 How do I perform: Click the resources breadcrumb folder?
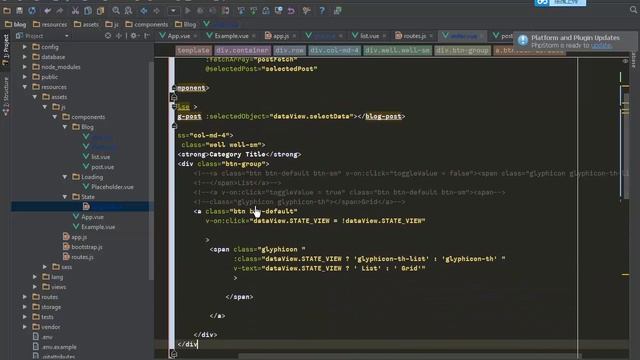click(x=50, y=24)
